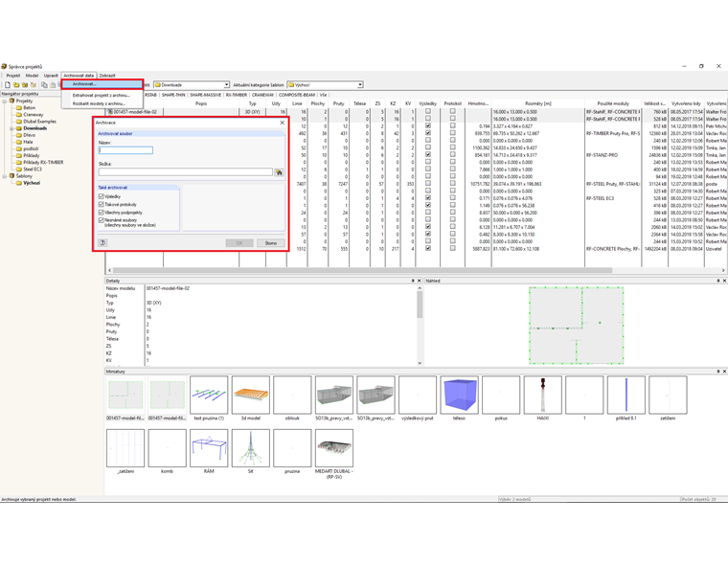
Task: Switch to the SHAPE-MASSIVE tab
Action: pyautogui.click(x=205, y=95)
